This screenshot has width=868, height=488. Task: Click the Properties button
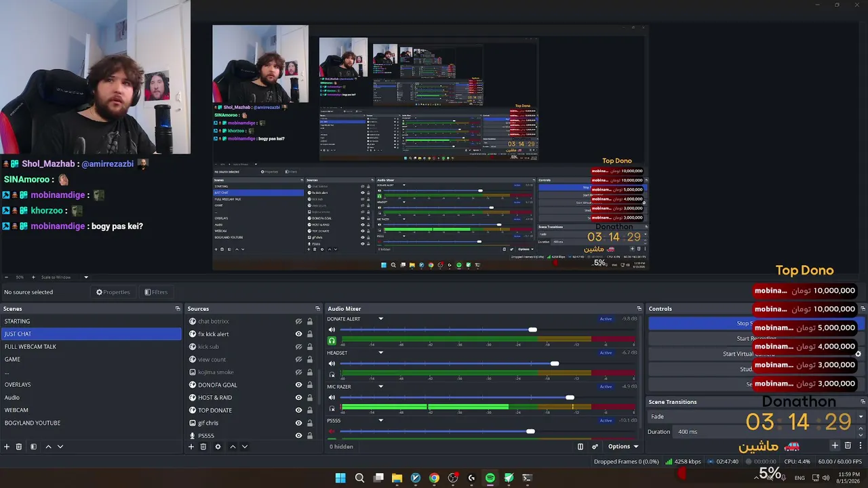coord(113,292)
